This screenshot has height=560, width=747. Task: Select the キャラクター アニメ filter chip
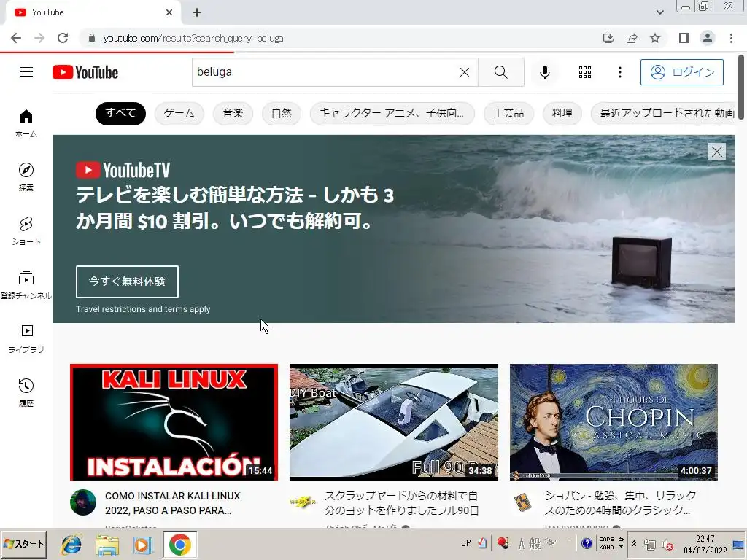click(x=392, y=113)
